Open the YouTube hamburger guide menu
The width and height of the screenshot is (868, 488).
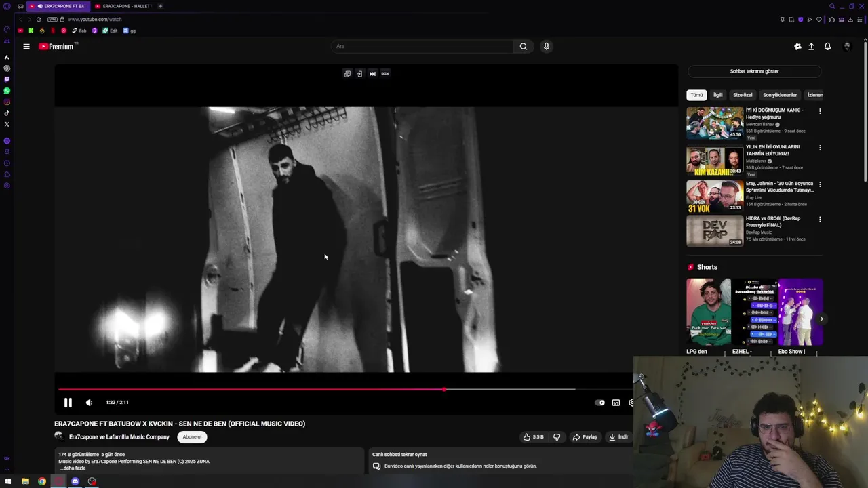(26, 47)
